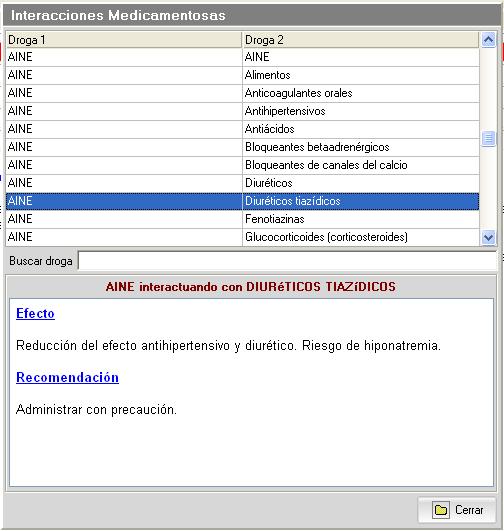This screenshot has height=531, width=504.
Task: Sort by the Droga 1 column header
Action: pos(124,40)
